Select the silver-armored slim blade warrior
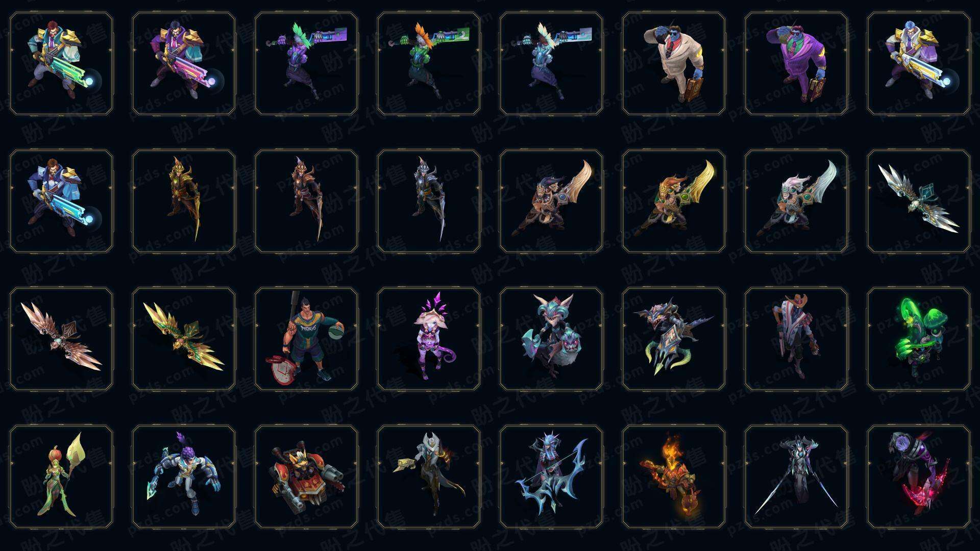The image size is (980, 551). tap(429, 201)
